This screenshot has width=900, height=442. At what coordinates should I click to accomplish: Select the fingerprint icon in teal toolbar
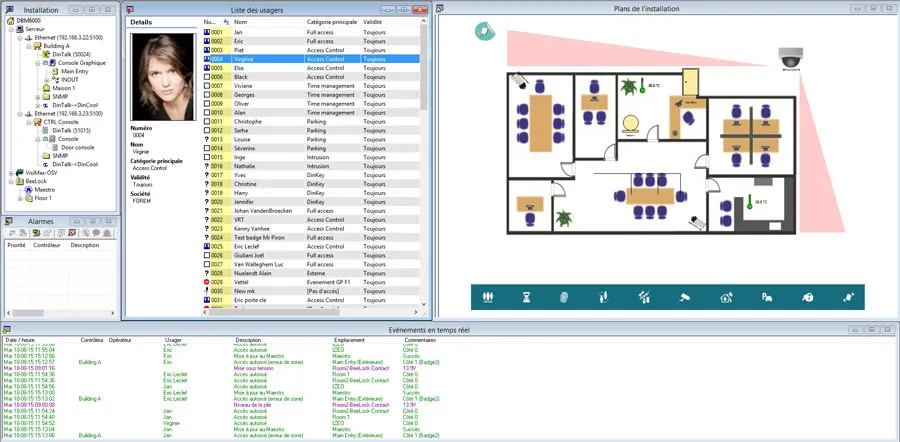point(564,297)
